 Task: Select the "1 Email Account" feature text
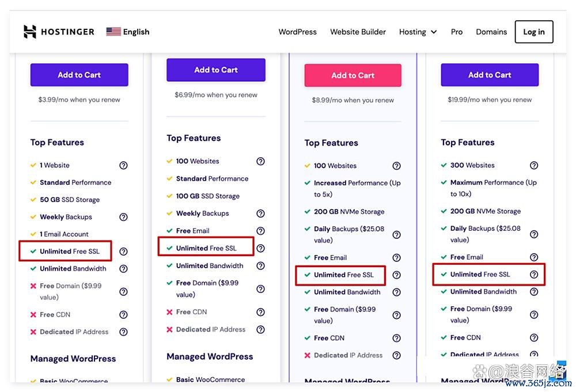(65, 234)
